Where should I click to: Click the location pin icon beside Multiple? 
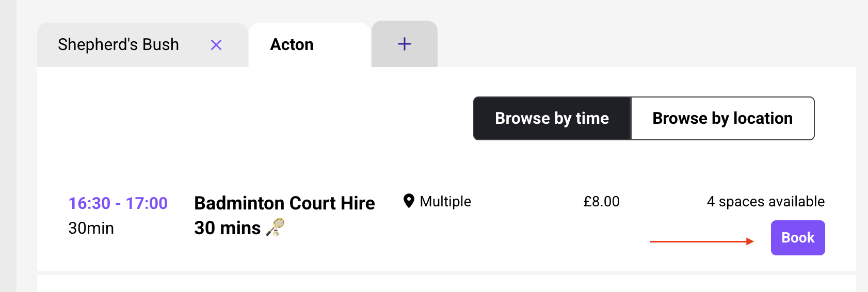[x=409, y=201]
